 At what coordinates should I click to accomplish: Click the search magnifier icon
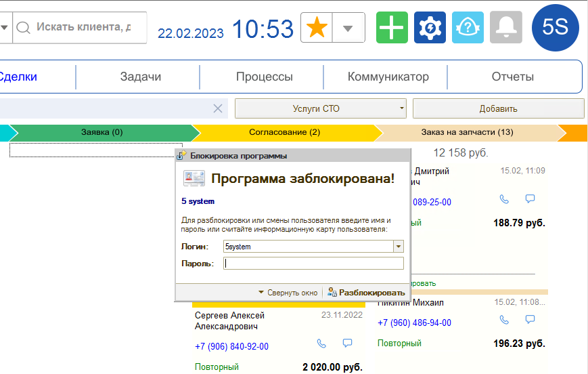[x=23, y=27]
